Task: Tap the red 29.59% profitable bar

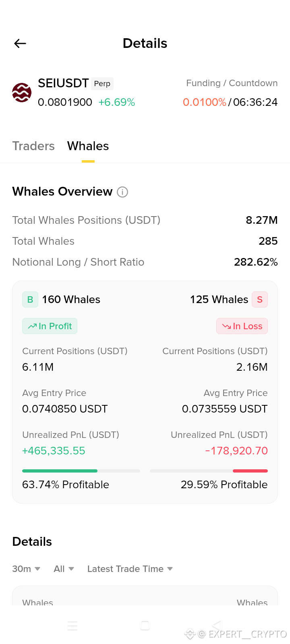Action: click(250, 471)
